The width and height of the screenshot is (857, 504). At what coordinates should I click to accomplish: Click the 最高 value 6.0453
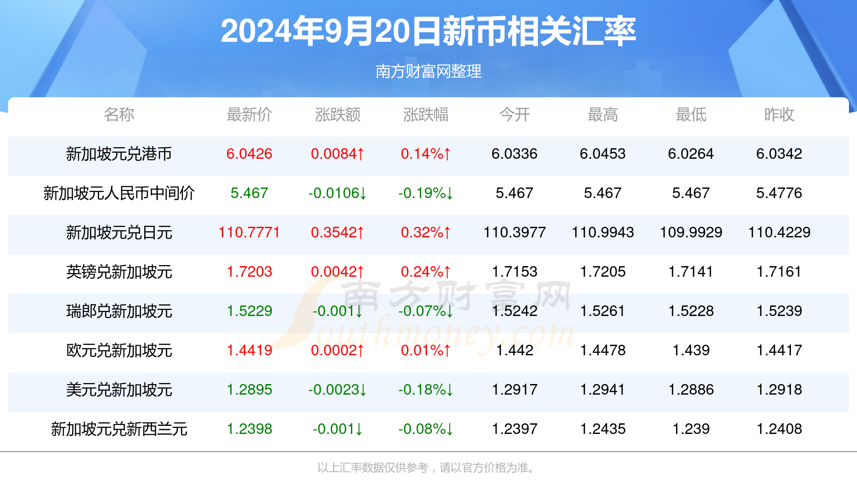[x=603, y=154]
